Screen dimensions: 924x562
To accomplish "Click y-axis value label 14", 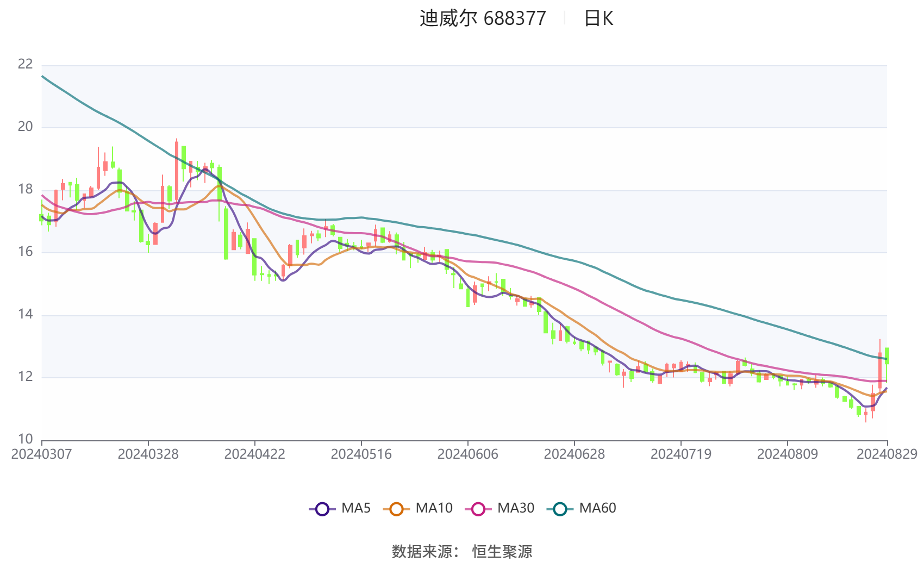I will click(26, 314).
